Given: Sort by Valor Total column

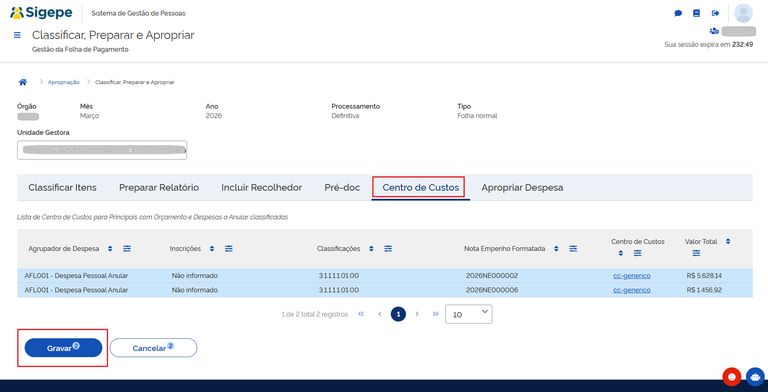Looking at the screenshot, I should coord(728,241).
